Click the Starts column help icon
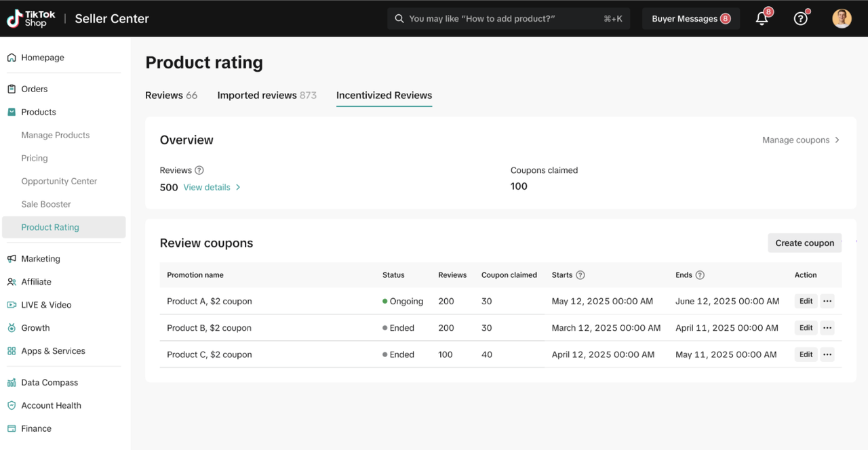The width and height of the screenshot is (868, 450). click(x=580, y=275)
